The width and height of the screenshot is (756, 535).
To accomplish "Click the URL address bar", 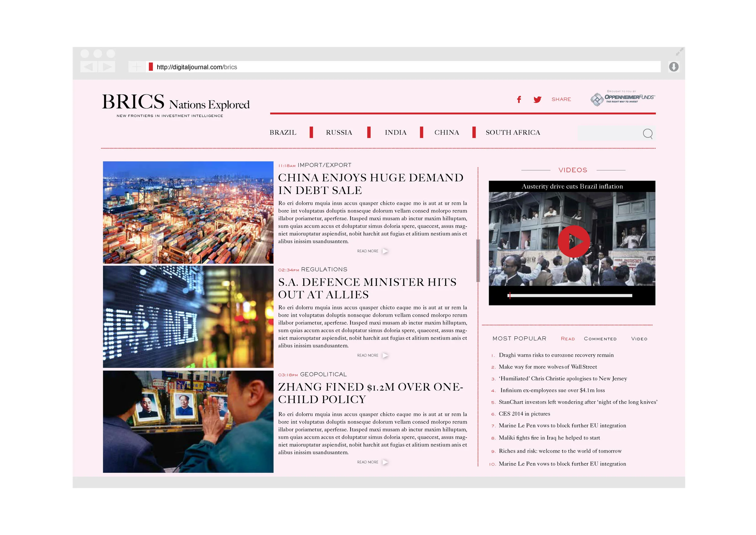I will [403, 67].
